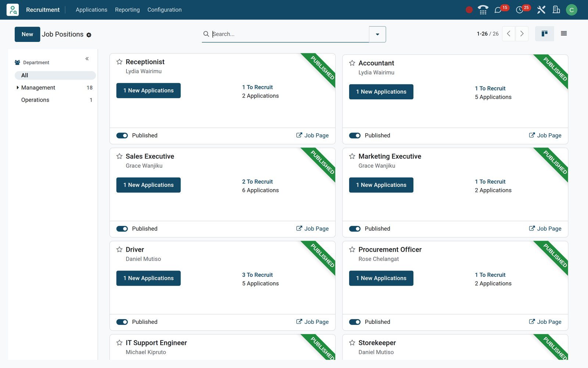The width and height of the screenshot is (588, 368).
Task: Disable Published switch on Driver card
Action: 122,322
